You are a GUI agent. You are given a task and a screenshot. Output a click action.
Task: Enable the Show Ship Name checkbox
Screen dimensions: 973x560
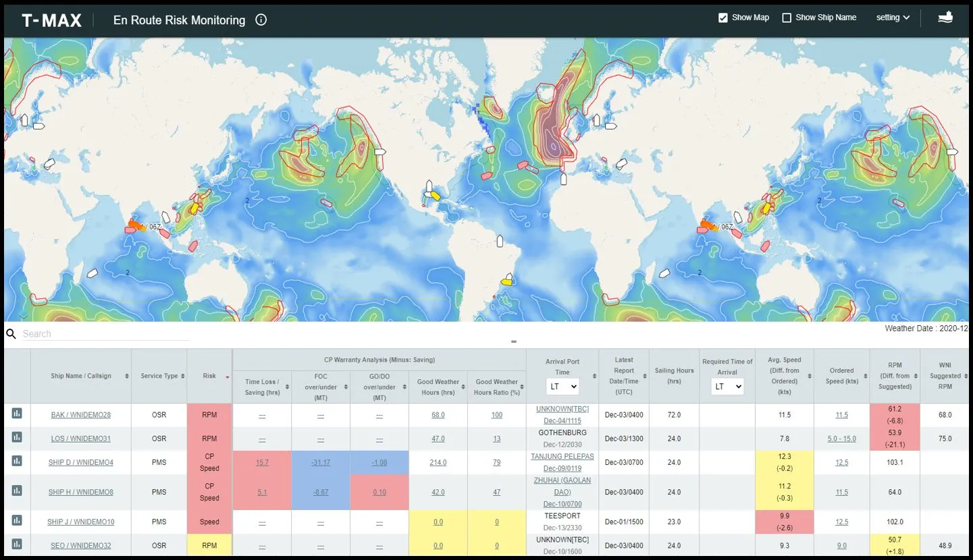coord(787,17)
